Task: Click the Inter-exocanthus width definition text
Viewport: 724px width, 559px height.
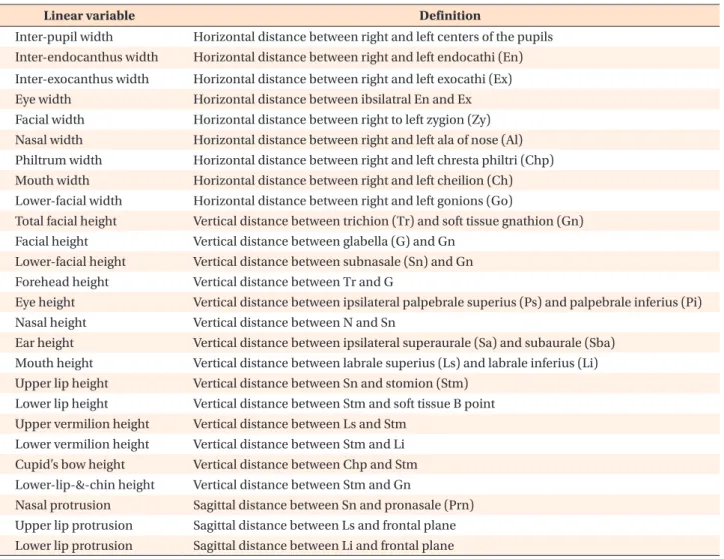Action: pyautogui.click(x=352, y=79)
